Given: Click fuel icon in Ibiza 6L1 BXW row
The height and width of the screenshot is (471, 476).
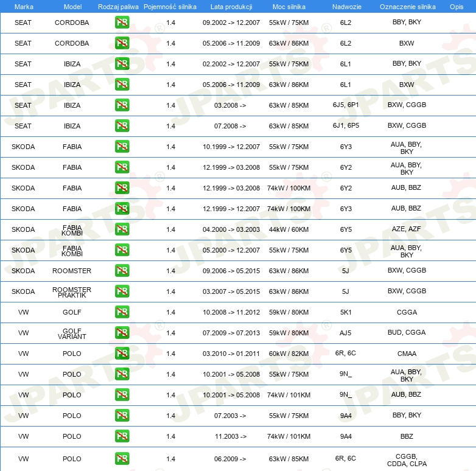Looking at the screenshot, I should tap(122, 85).
